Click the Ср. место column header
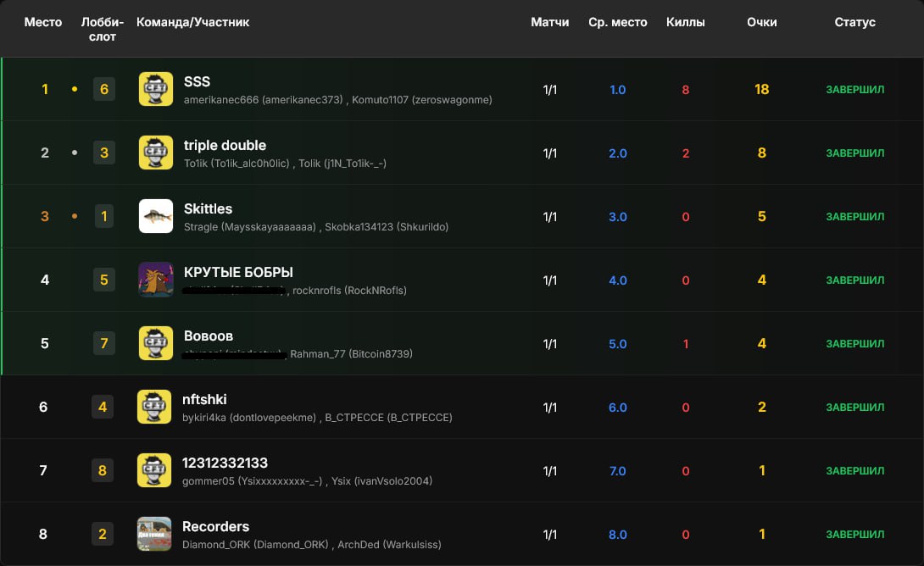Image resolution: width=924 pixels, height=566 pixels. coord(617,22)
